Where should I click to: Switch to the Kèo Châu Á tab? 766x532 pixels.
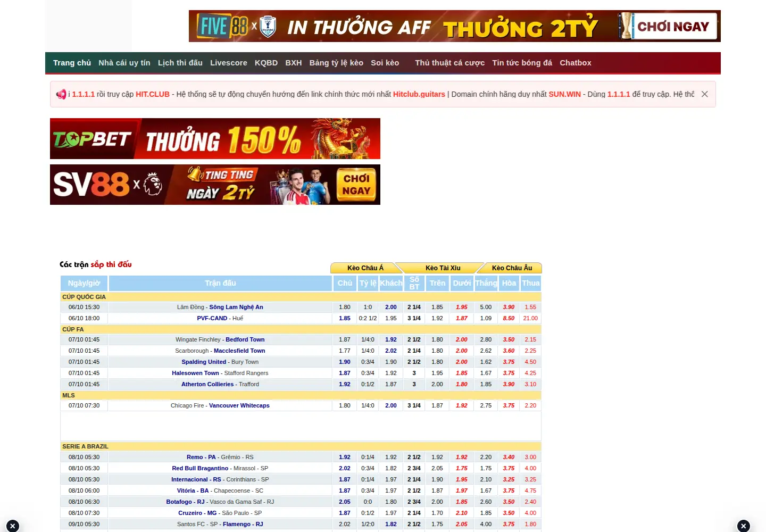click(x=365, y=268)
